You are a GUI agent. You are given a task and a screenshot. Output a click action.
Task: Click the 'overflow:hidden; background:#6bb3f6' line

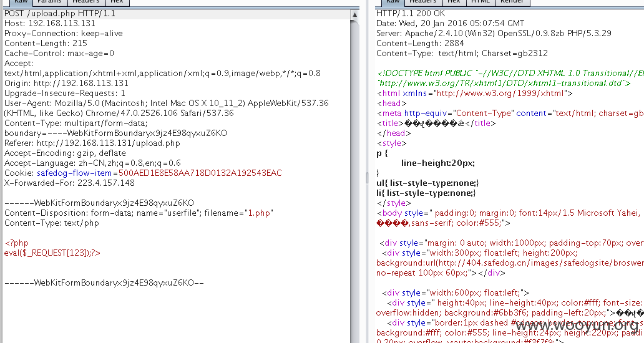click(x=510, y=313)
